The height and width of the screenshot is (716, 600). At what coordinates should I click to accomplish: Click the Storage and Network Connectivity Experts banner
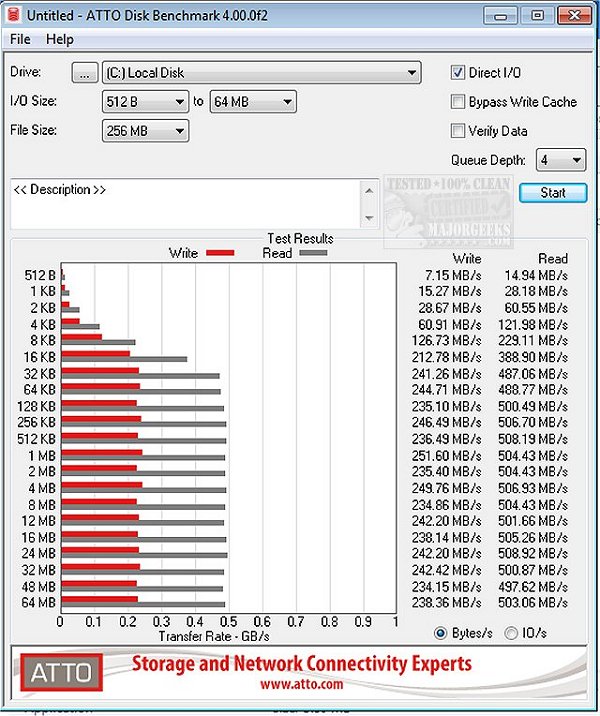[x=302, y=664]
